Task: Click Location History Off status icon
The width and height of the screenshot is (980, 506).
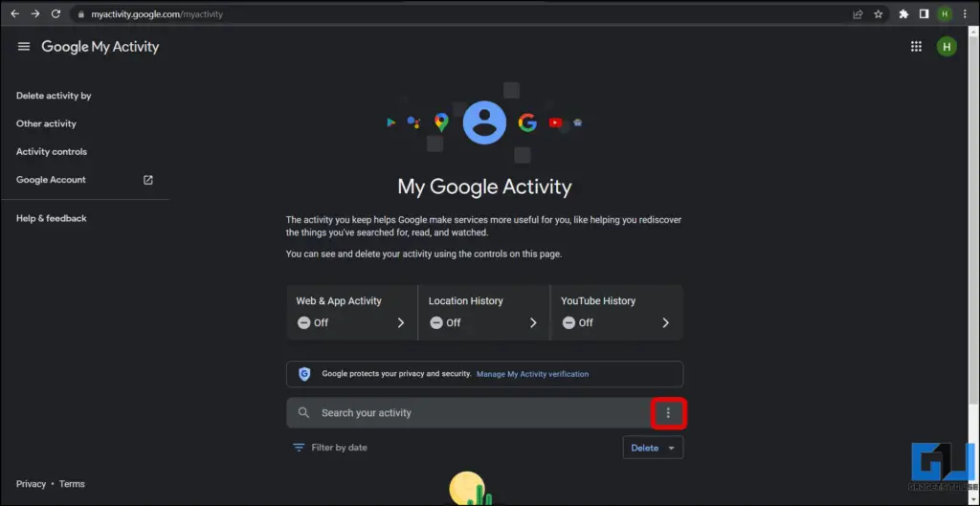Action: coord(436,323)
